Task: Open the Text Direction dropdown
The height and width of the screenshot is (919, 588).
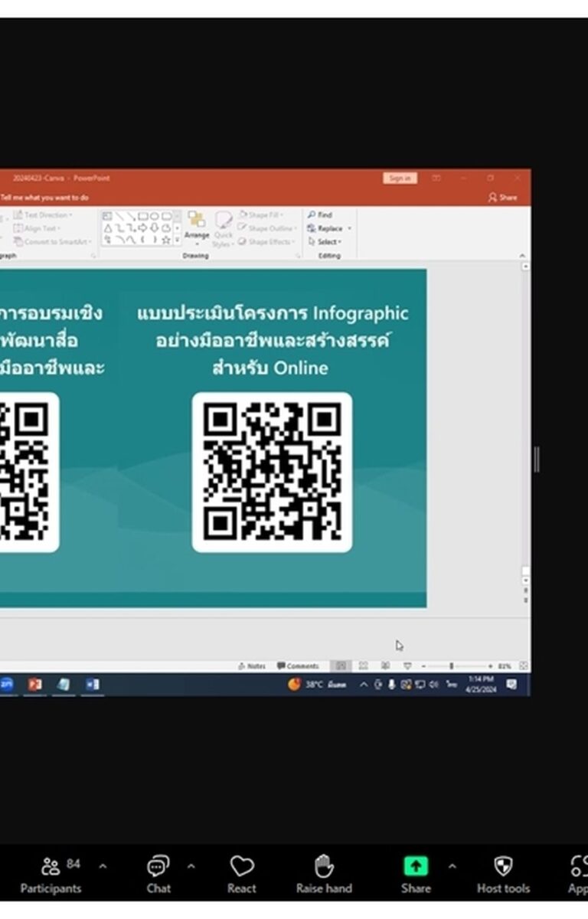Action: [42, 215]
